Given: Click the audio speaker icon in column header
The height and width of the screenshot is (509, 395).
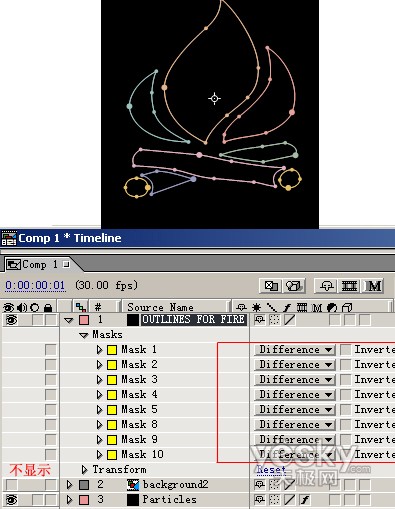Looking at the screenshot, I should pos(22,307).
